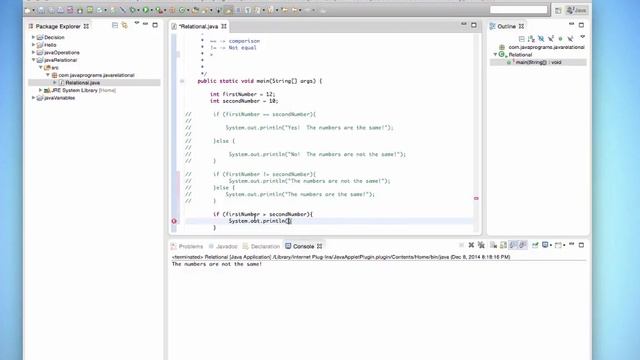Click the Save disk icon in toolbar
The width and height of the screenshot is (640, 360).
click(41, 10)
